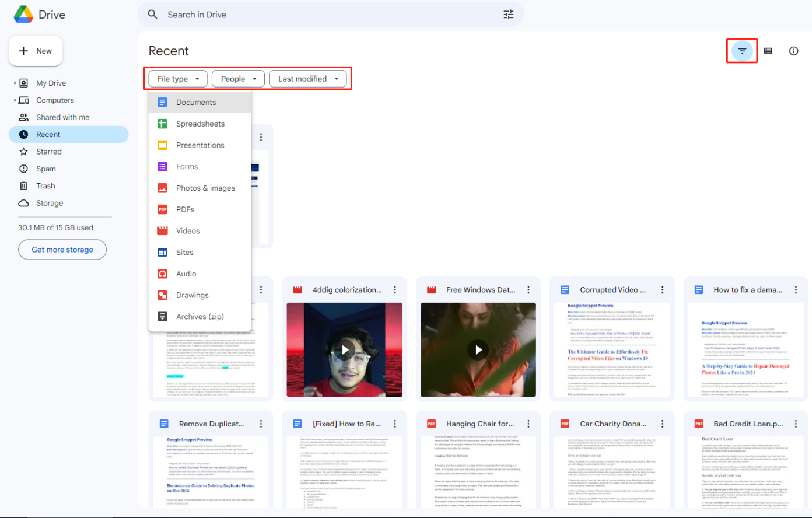Go to Trash in the sidebar
This screenshot has height=518, width=812.
45,186
